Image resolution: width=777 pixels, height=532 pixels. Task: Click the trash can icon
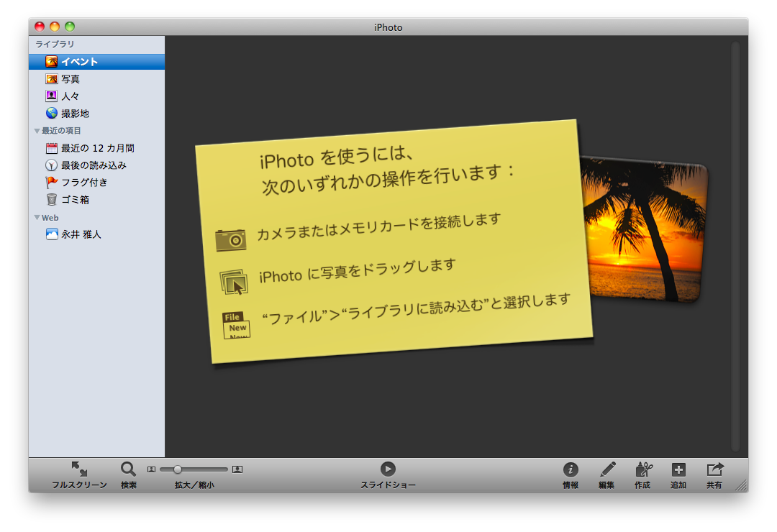[52, 200]
